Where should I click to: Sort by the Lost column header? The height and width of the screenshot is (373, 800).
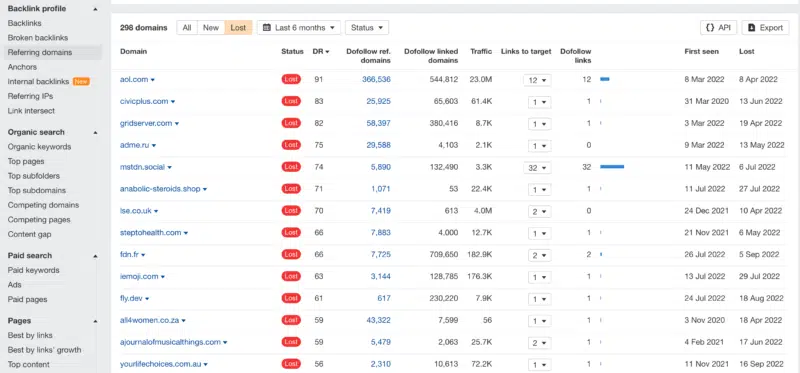(746, 52)
